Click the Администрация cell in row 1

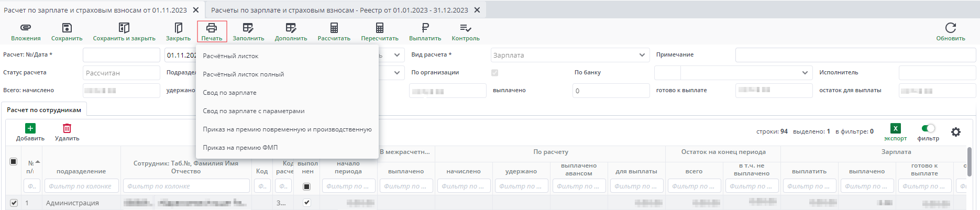[81, 203]
